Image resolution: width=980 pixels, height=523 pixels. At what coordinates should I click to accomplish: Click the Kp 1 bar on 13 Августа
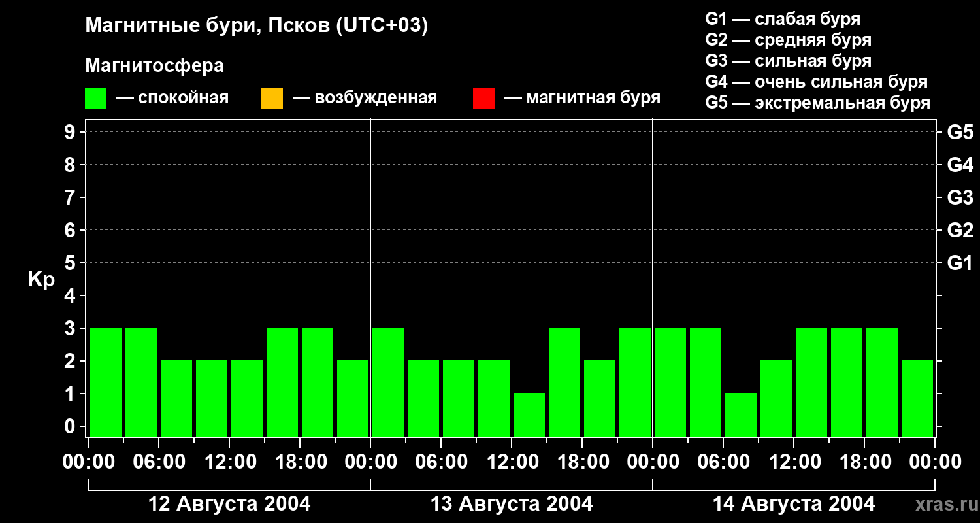point(529,414)
